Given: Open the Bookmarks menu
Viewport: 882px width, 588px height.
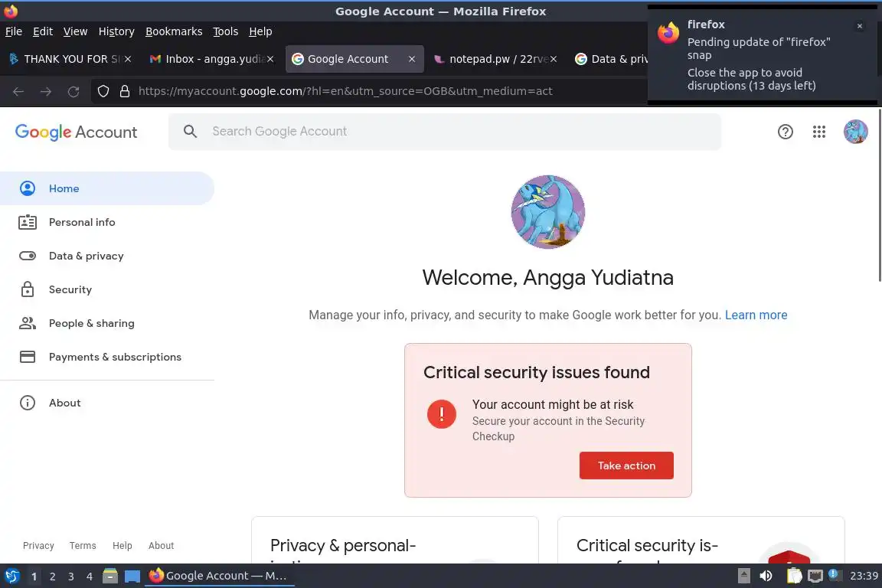Looking at the screenshot, I should 174,31.
